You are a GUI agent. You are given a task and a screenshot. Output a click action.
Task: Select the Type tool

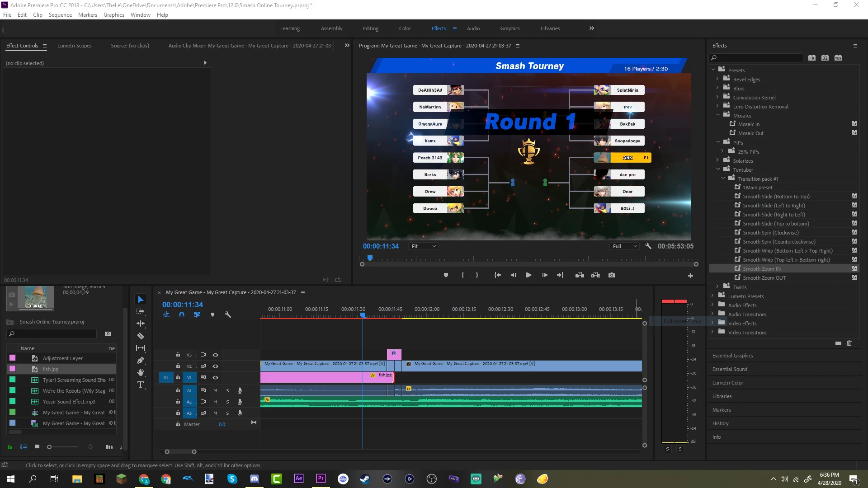click(x=141, y=385)
